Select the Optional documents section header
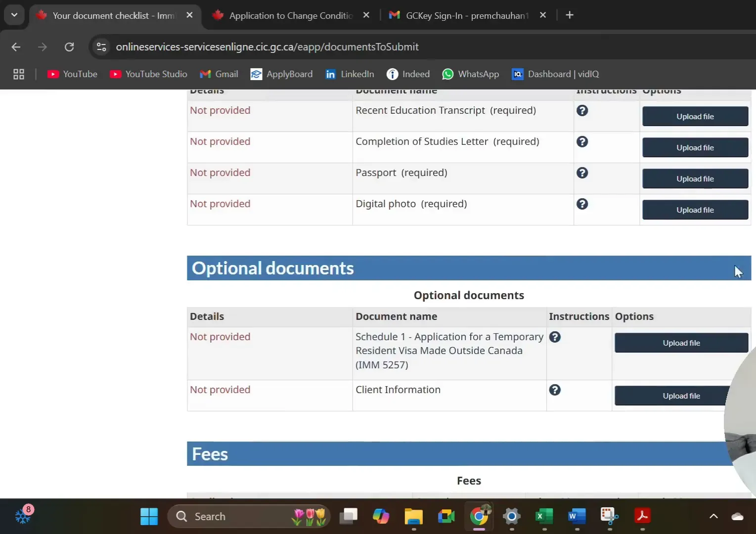This screenshot has width=756, height=534. (469, 268)
